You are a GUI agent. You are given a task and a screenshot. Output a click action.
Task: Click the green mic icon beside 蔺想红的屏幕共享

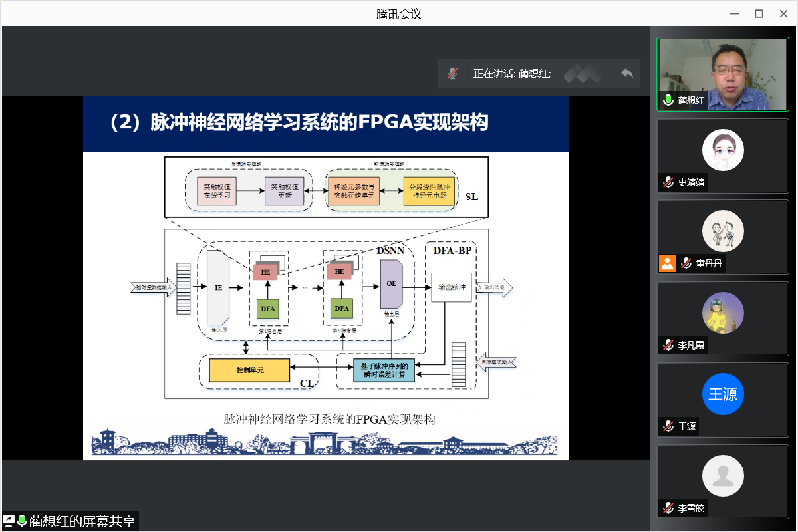tap(22, 521)
